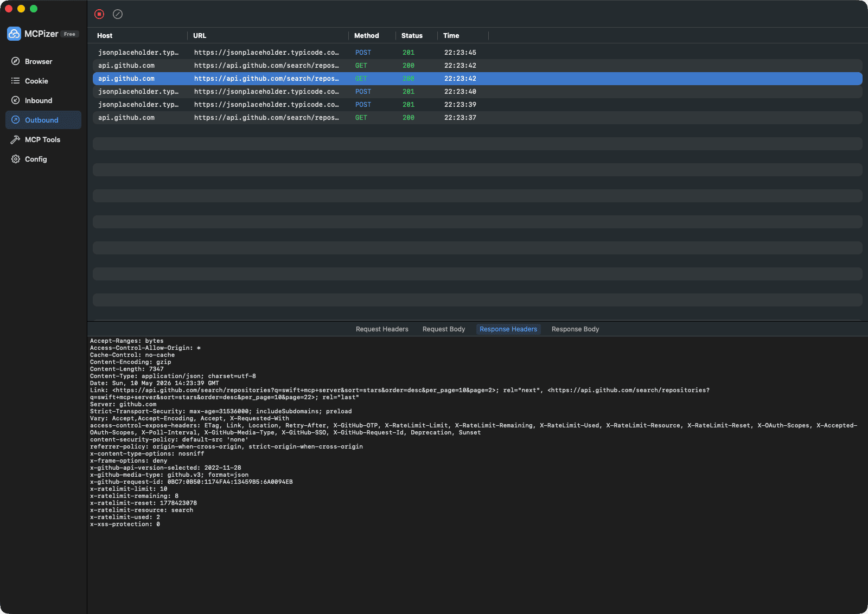Screen dimensions: 868x614
Task: Click the x-github-request-id header line
Action: click(x=192, y=482)
